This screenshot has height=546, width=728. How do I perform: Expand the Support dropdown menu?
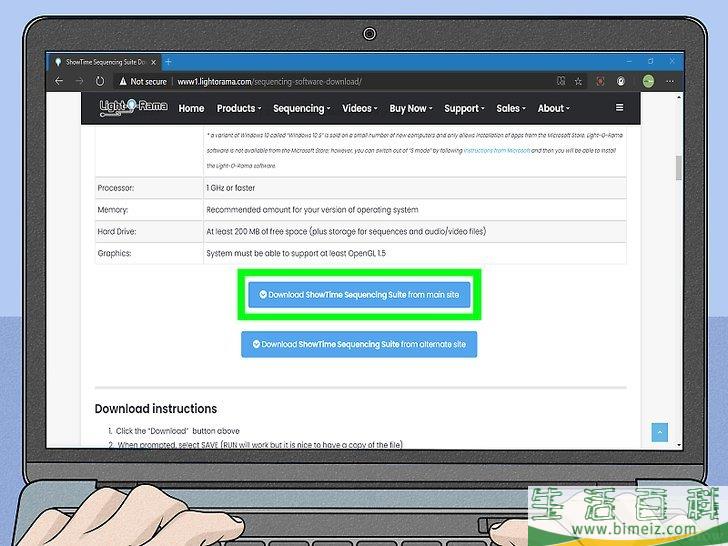[x=464, y=108]
